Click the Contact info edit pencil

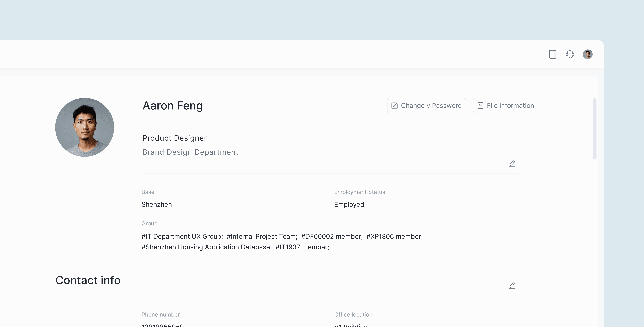pyautogui.click(x=512, y=286)
